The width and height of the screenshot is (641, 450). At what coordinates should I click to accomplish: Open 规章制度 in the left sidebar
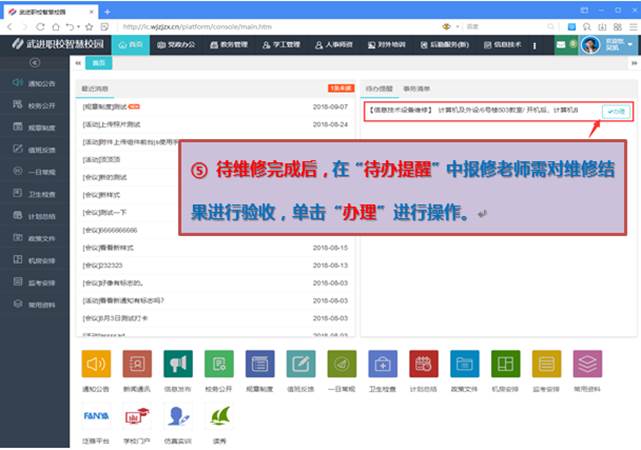tap(34, 128)
